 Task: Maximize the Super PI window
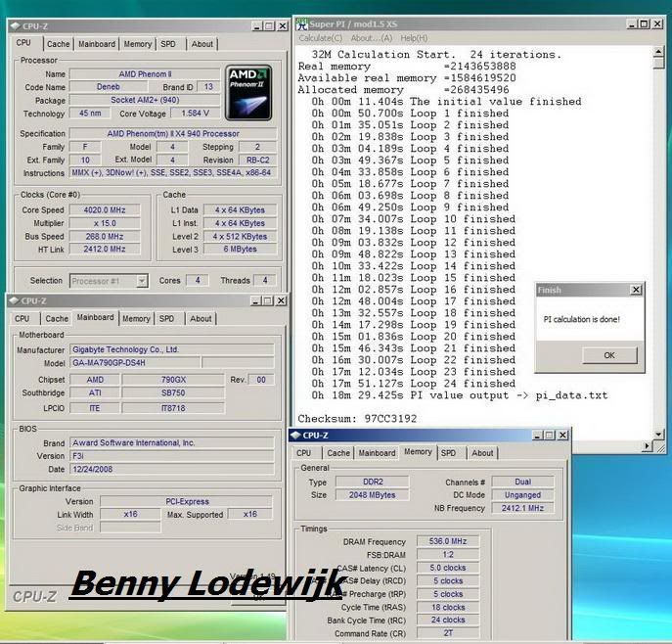point(645,24)
